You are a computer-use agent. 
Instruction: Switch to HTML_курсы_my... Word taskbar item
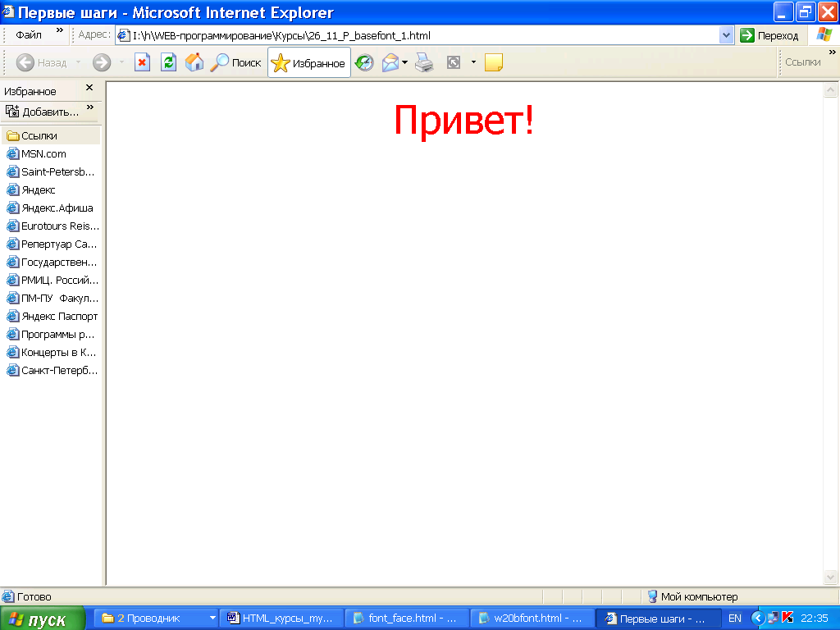tap(282, 619)
